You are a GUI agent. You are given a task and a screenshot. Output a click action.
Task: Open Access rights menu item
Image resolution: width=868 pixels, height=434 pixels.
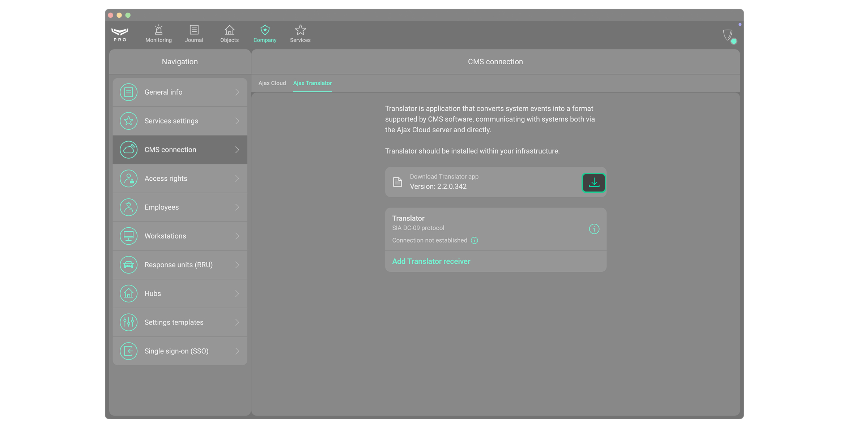(x=180, y=179)
